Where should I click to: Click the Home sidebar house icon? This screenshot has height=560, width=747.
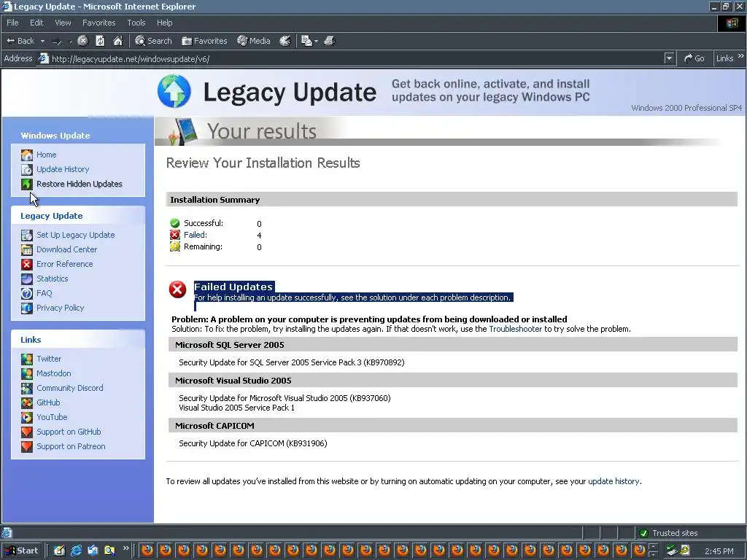[x=27, y=155]
